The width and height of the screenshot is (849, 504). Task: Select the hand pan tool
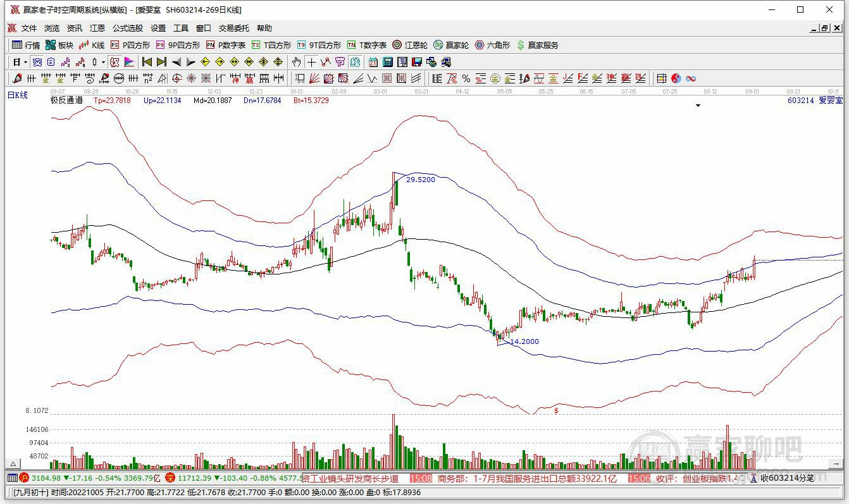[x=296, y=62]
